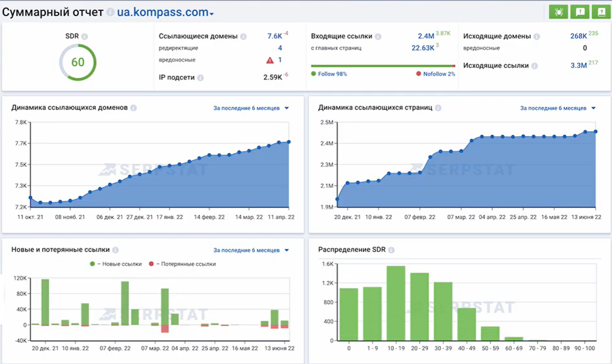
Task: Toggle Новые ссылки legend series
Action: point(116,264)
